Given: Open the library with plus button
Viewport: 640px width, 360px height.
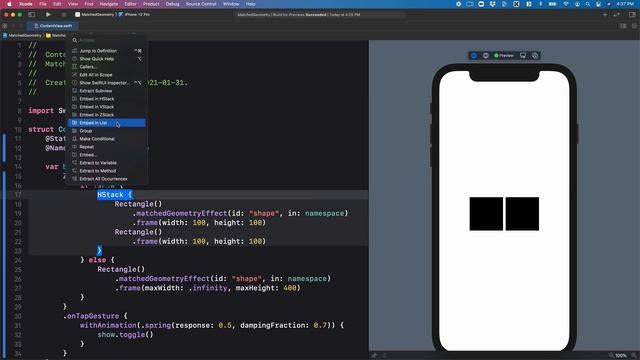Looking at the screenshot, I should tap(604, 15).
